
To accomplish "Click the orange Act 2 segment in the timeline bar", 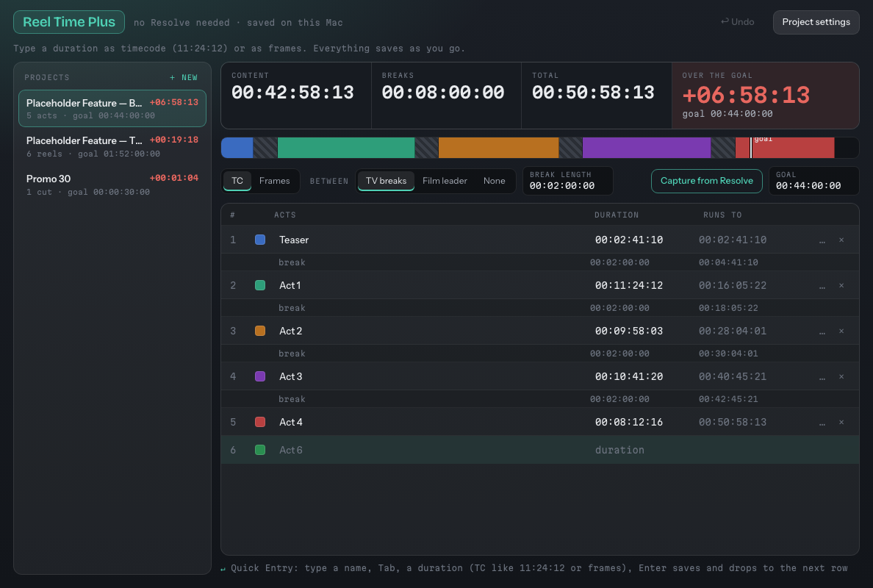I will pos(498,148).
